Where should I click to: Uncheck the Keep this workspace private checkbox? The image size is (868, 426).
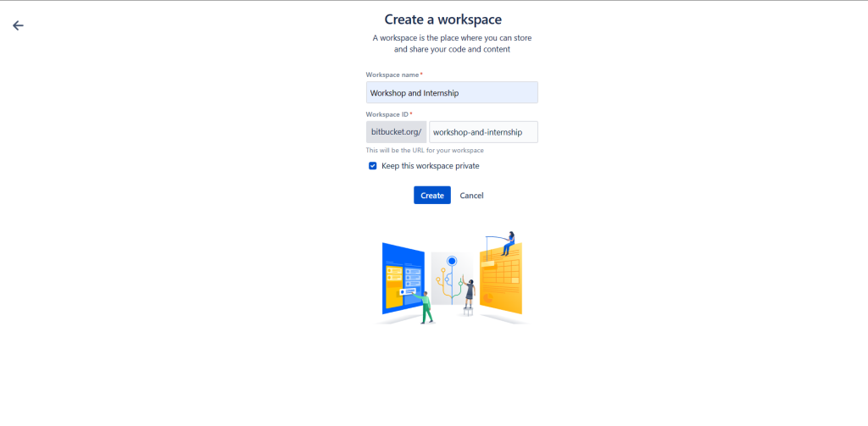pyautogui.click(x=372, y=166)
